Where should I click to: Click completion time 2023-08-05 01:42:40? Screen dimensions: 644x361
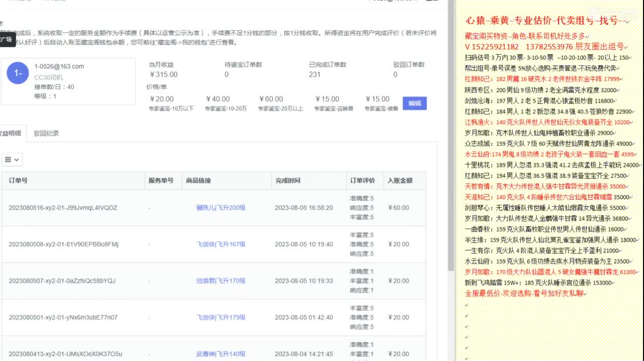point(304,317)
